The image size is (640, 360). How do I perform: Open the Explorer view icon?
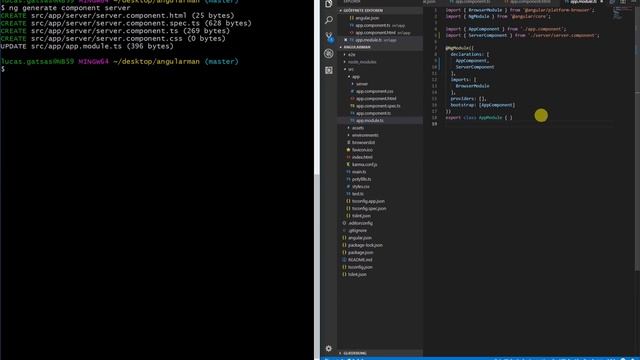[x=329, y=4]
